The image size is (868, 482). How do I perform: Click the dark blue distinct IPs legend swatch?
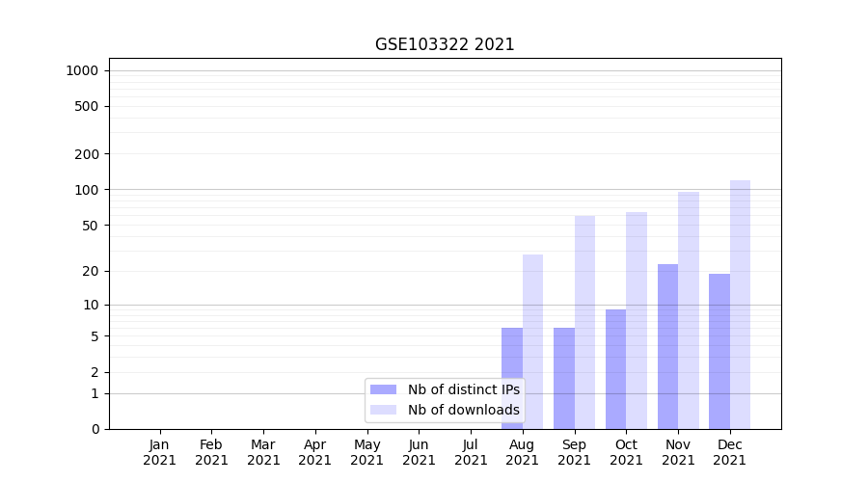(x=383, y=389)
